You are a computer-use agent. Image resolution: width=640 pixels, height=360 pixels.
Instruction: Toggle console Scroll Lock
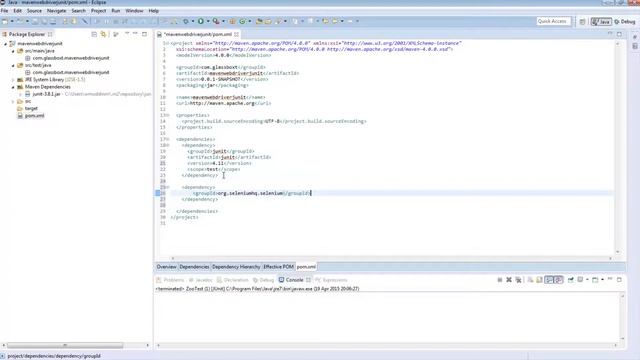540,280
